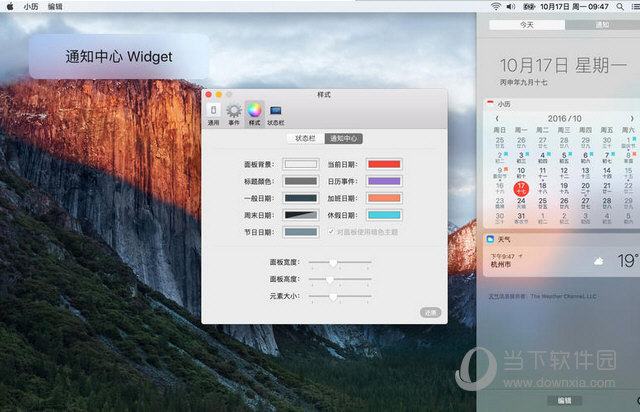Select date 24 in calendar widget
The image size is (640, 412).
(521, 203)
